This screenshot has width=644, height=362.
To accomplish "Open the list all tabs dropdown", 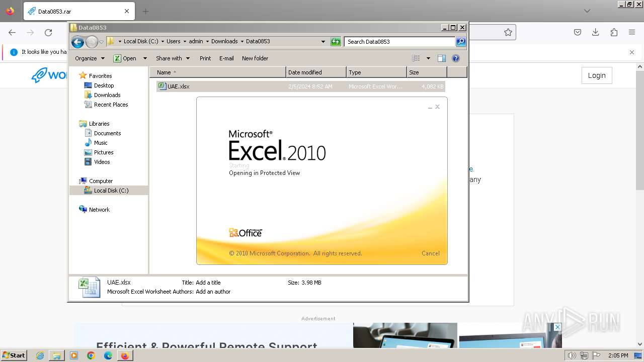I will click(587, 11).
